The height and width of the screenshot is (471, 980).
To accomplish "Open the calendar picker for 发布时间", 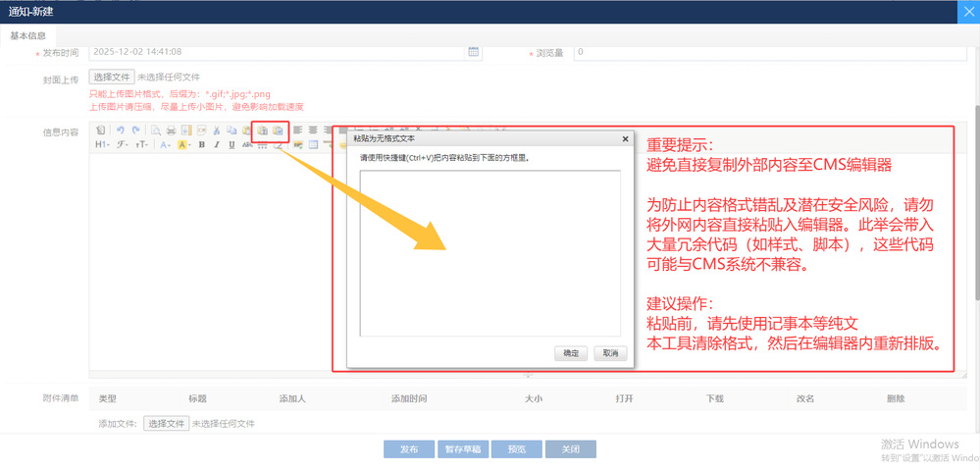I will (x=473, y=52).
